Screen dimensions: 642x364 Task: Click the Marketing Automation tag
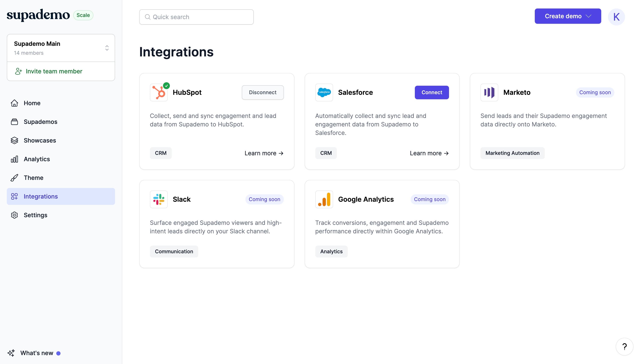pyautogui.click(x=512, y=153)
